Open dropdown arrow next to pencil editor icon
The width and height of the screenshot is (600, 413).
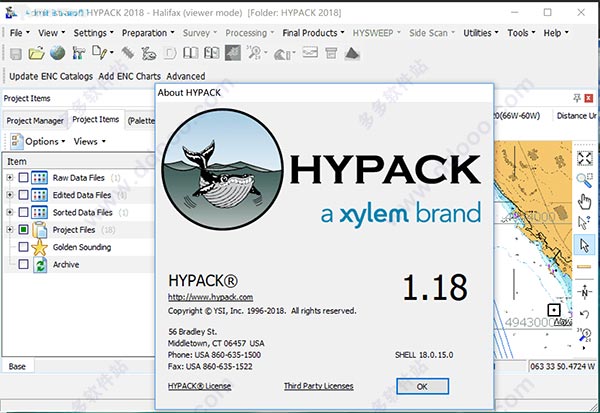coord(111,53)
